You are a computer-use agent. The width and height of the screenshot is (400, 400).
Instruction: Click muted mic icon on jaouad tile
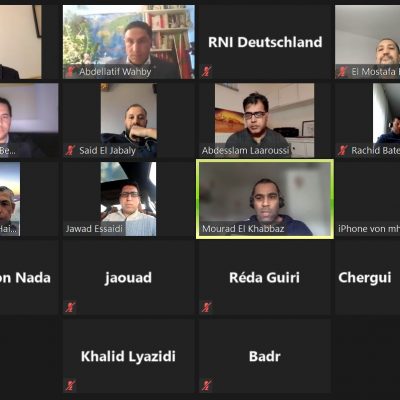tap(70, 307)
